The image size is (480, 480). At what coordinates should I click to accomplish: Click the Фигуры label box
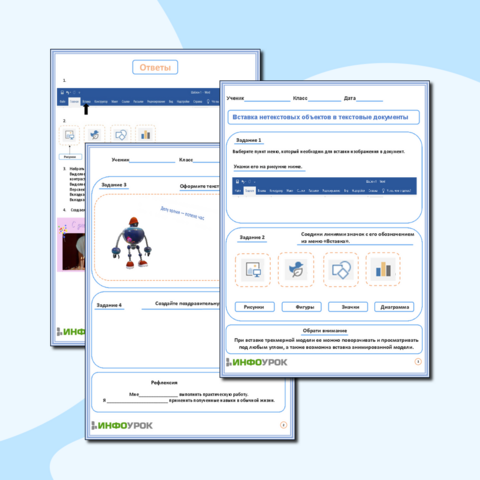tap(302, 307)
